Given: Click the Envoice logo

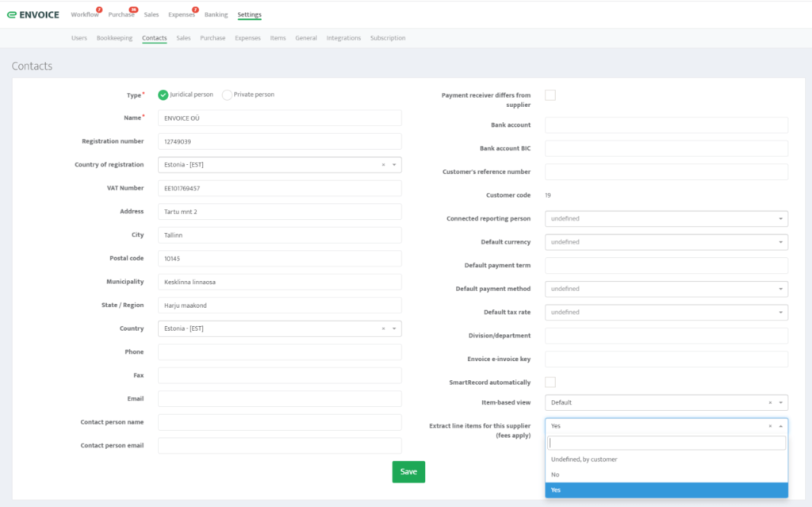Looking at the screenshot, I should pos(33,14).
